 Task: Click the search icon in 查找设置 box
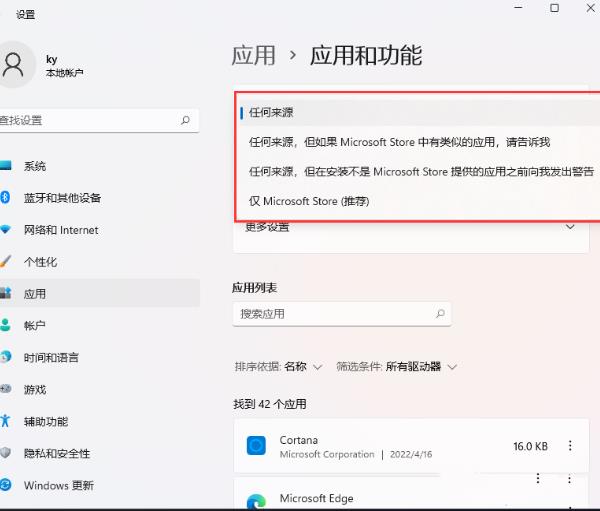tap(186, 121)
